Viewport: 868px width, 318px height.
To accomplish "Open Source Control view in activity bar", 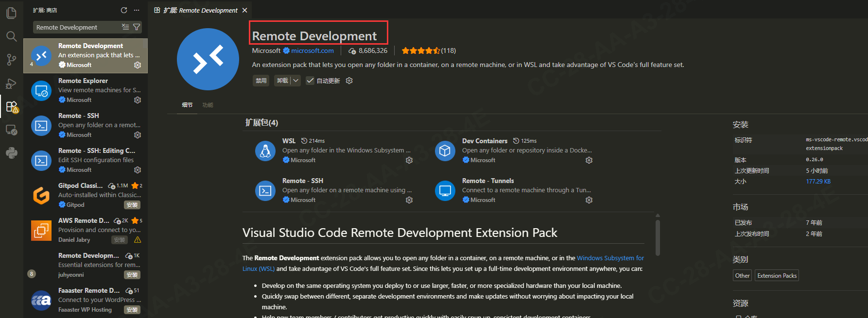I will (x=11, y=60).
